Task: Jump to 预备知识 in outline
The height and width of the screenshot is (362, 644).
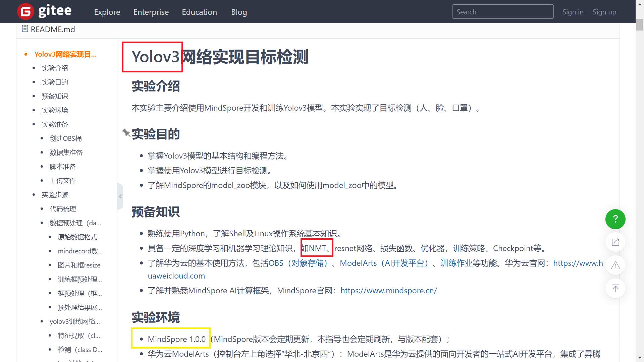Action: pyautogui.click(x=55, y=97)
